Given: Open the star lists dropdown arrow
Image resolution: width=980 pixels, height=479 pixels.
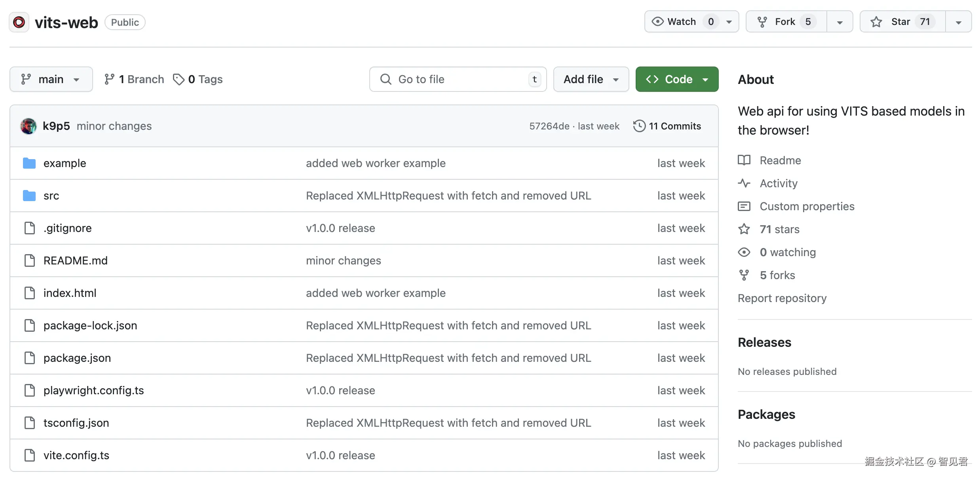Looking at the screenshot, I should [x=958, y=22].
